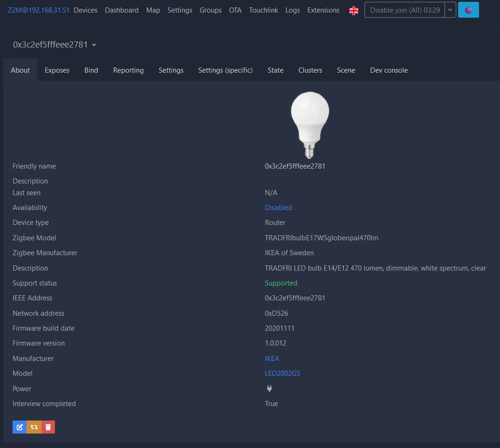The image size is (500, 448).
Task: Click the light bulb device image
Action: (x=310, y=125)
